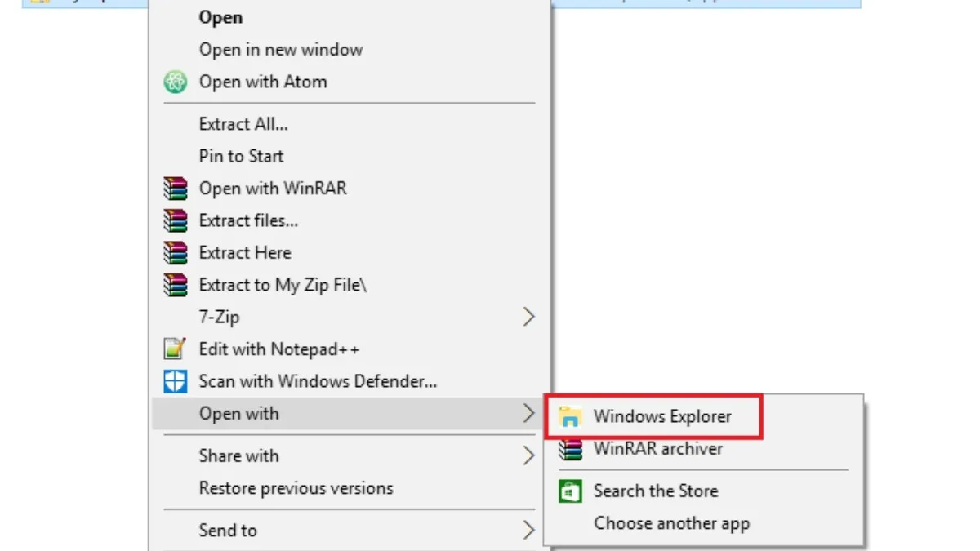Click the Notepad++ icon in the context menu

175,349
